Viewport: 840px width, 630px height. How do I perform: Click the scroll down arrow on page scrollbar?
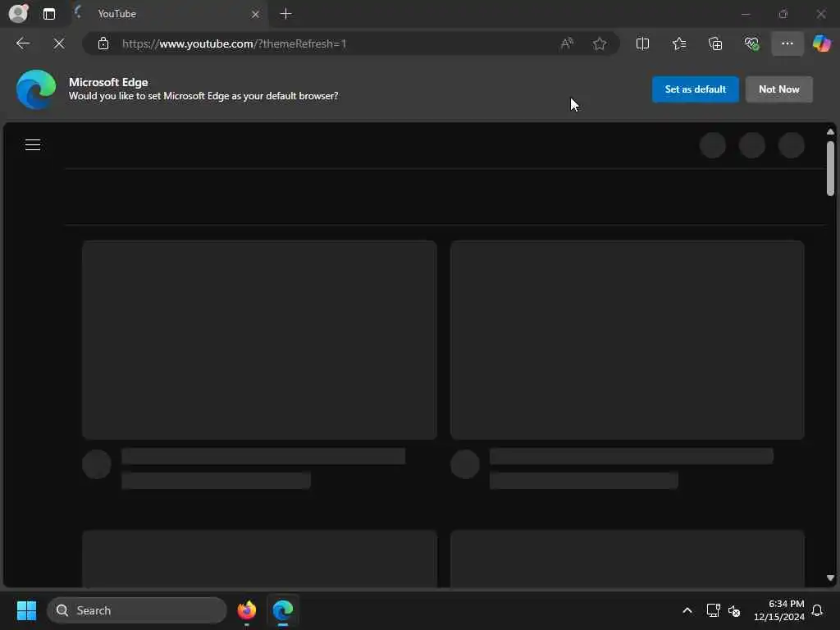830,577
